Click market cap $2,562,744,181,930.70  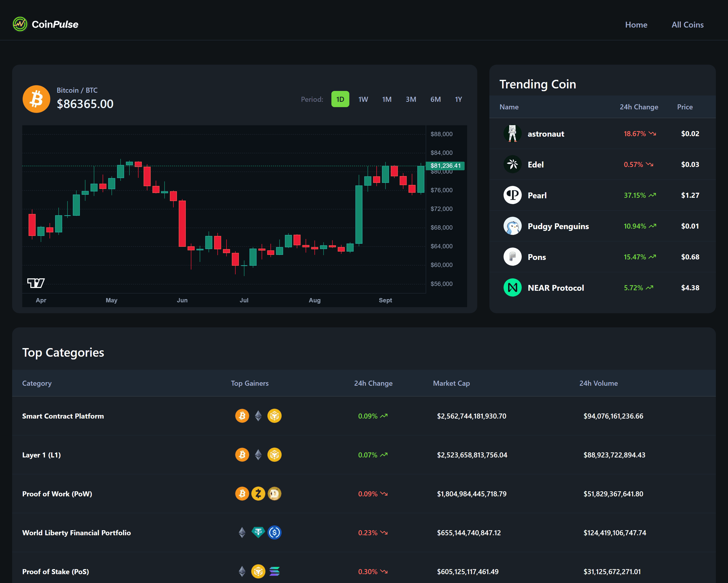coord(471,416)
